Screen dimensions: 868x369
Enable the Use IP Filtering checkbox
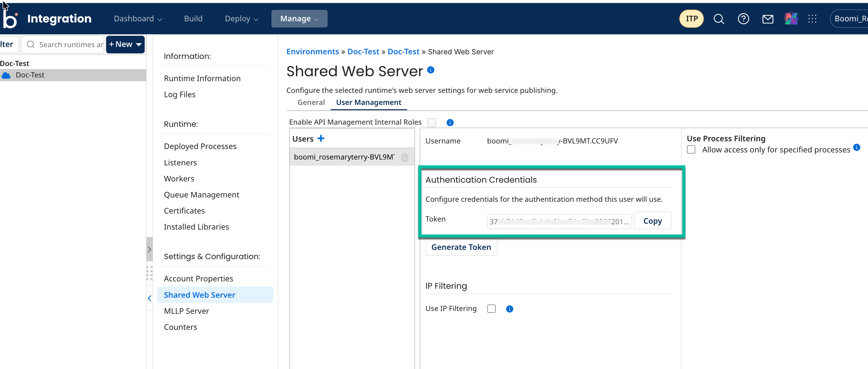pos(491,309)
